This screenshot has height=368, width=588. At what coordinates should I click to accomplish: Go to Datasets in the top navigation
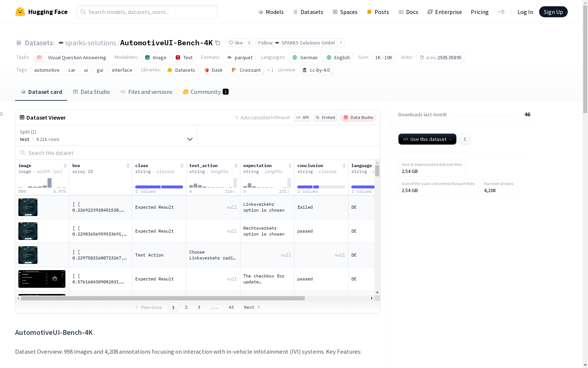coord(308,12)
